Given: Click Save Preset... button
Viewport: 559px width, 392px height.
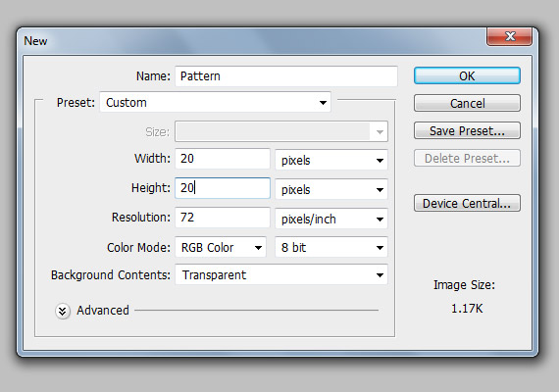Looking at the screenshot, I should coord(467,130).
